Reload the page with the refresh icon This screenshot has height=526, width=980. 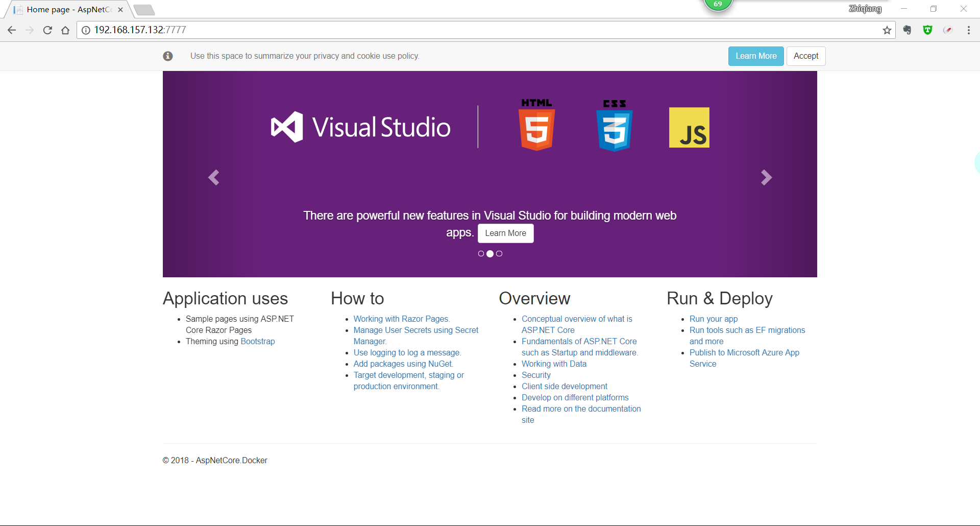tap(47, 30)
